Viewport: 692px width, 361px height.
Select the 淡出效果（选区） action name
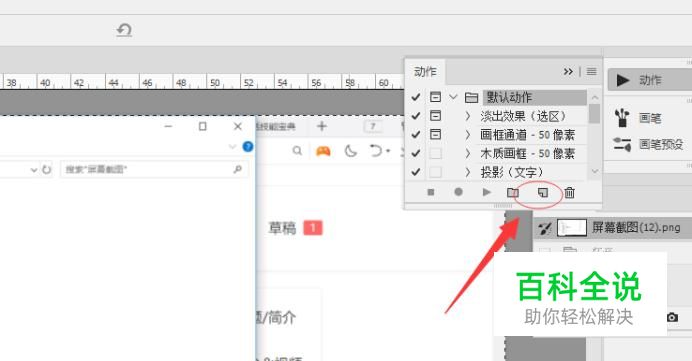pos(523,116)
